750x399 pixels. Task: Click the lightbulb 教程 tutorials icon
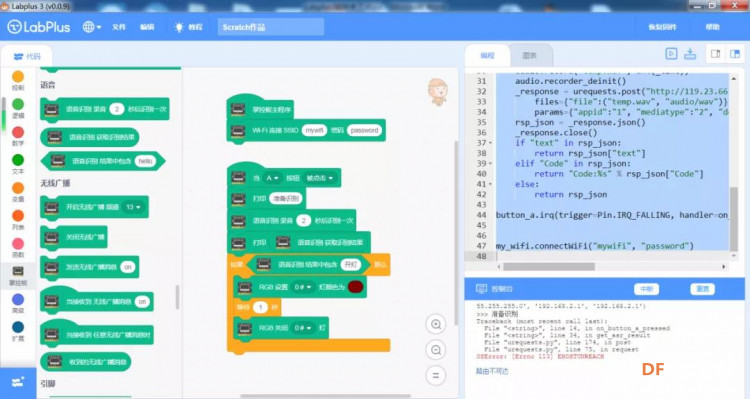click(179, 27)
